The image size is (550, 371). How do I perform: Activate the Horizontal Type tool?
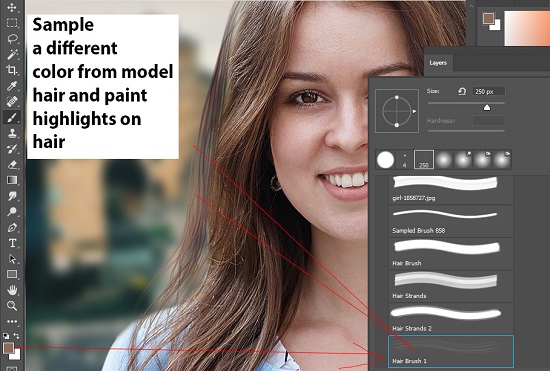tap(12, 243)
